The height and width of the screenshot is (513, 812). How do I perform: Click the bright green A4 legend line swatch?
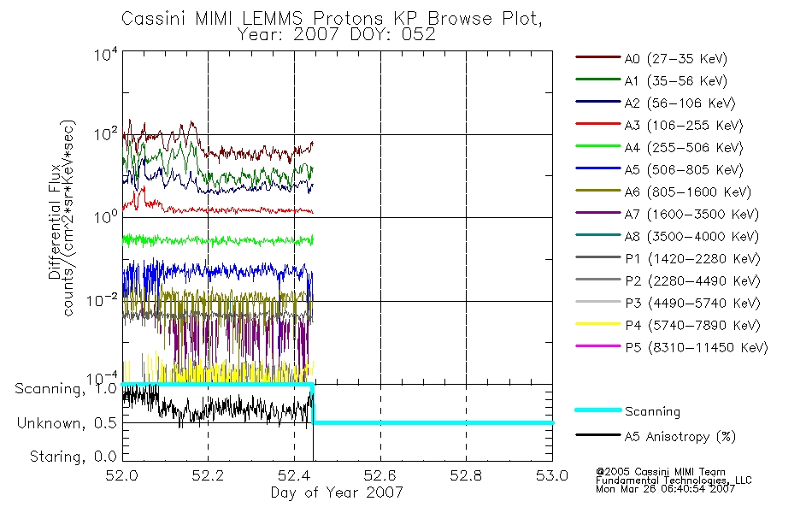click(597, 146)
